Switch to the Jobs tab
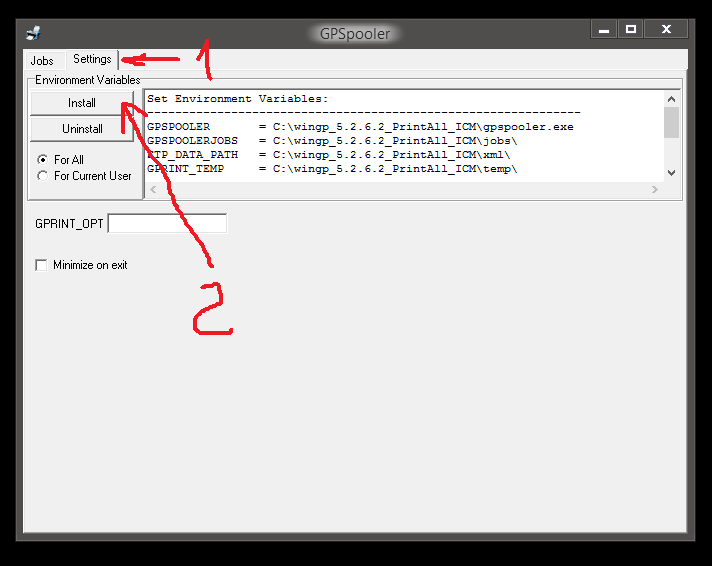The width and height of the screenshot is (712, 566). tap(42, 60)
